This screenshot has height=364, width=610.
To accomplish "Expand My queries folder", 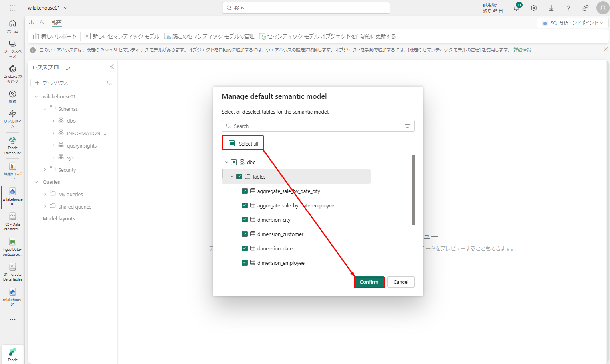I will click(45, 194).
